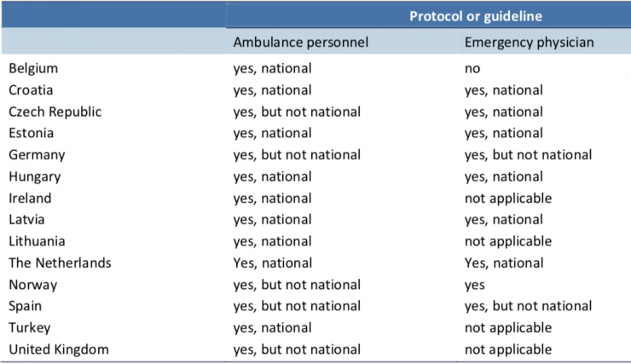The height and width of the screenshot is (364, 631).
Task: Click the Czech Republic row label
Action: (55, 112)
